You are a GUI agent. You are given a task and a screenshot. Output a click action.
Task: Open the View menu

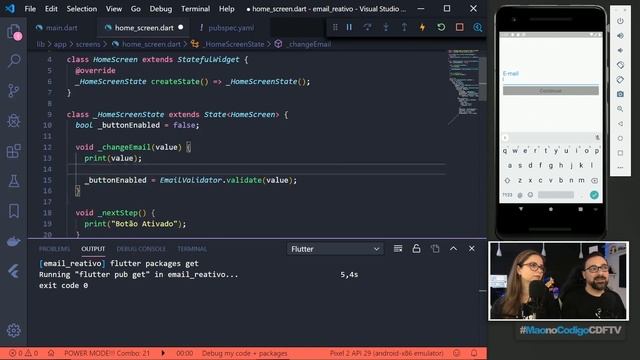tap(114, 9)
